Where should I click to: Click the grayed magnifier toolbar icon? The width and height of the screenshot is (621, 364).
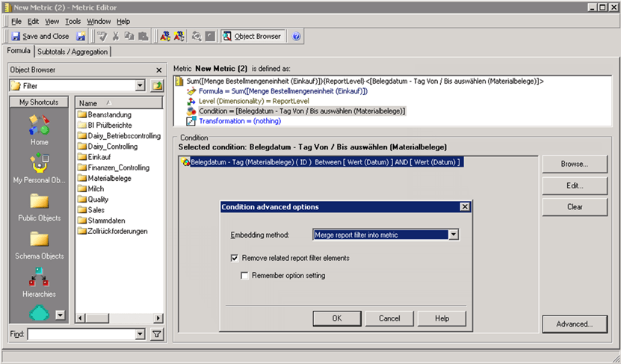tap(197, 37)
